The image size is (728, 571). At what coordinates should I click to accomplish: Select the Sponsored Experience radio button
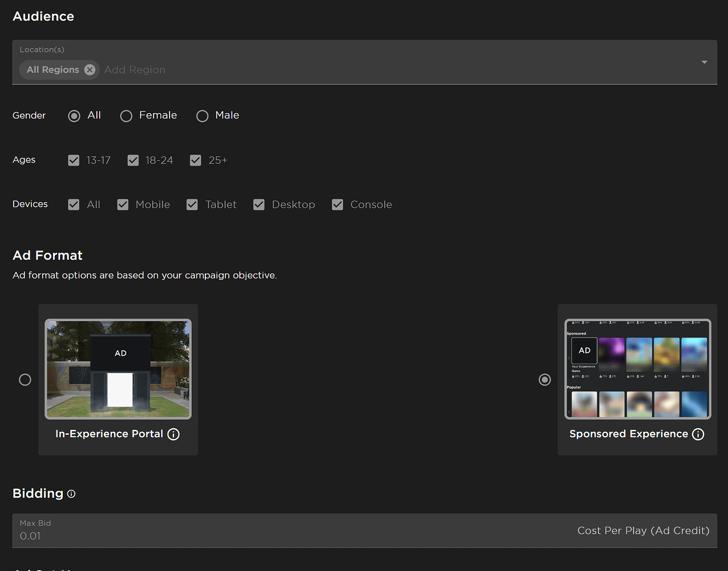(545, 380)
